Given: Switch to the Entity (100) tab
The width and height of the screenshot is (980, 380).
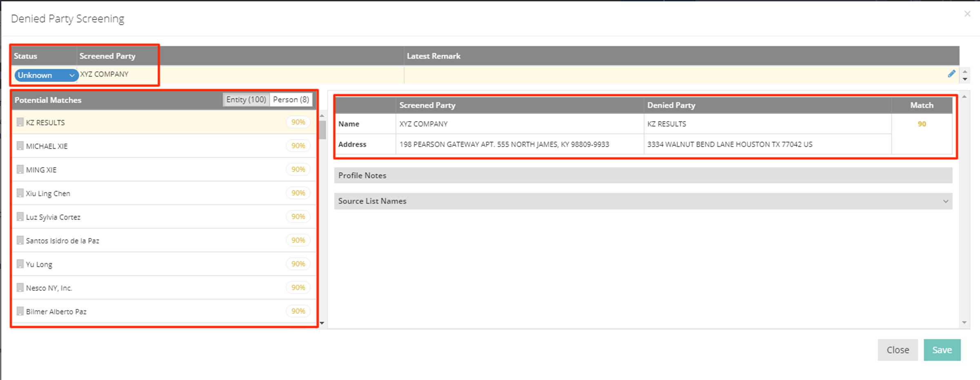Looking at the screenshot, I should point(246,100).
